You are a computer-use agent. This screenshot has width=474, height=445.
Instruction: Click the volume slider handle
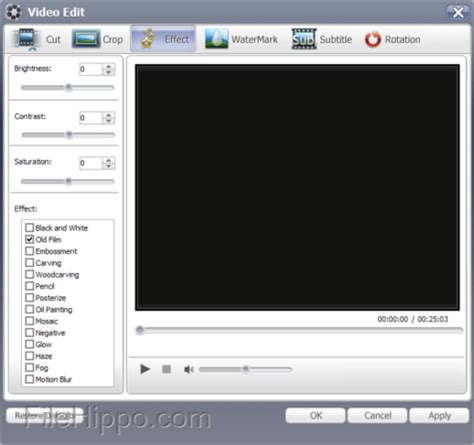(x=246, y=369)
